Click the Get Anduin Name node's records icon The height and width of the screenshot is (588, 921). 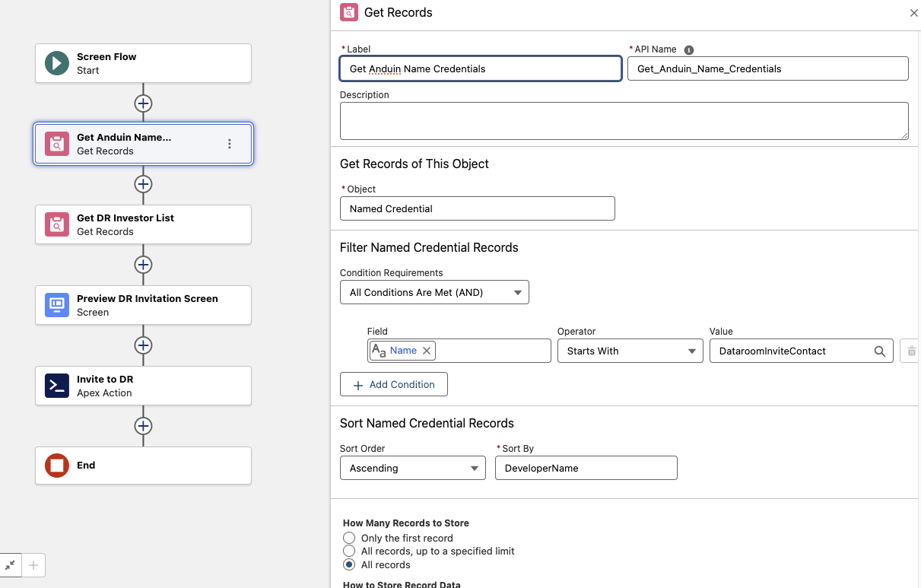[x=57, y=144]
